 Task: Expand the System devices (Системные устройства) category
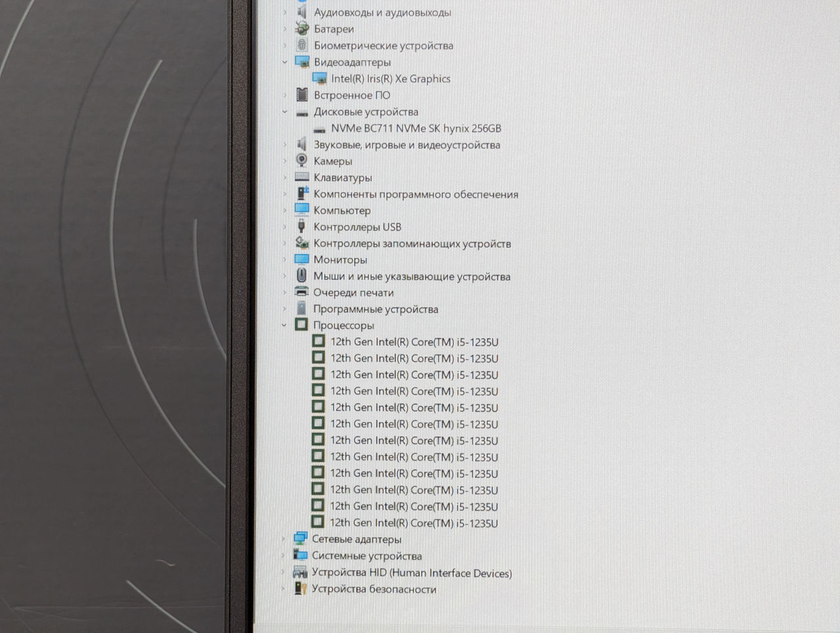[x=283, y=556]
